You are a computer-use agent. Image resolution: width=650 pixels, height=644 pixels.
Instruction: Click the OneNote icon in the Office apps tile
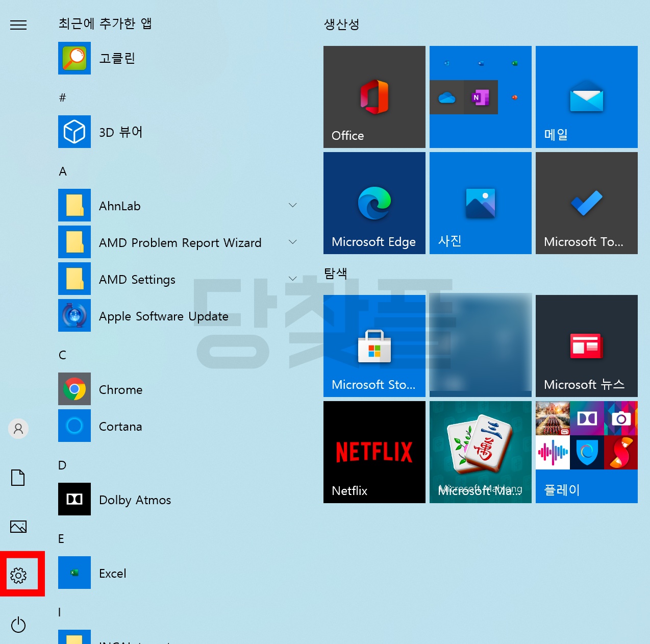coord(481,97)
